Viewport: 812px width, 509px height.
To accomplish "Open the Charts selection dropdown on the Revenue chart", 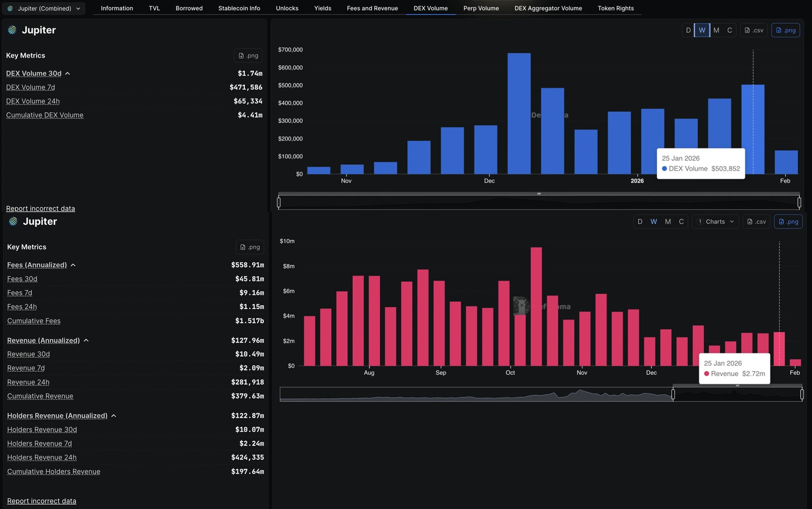I will pos(715,221).
